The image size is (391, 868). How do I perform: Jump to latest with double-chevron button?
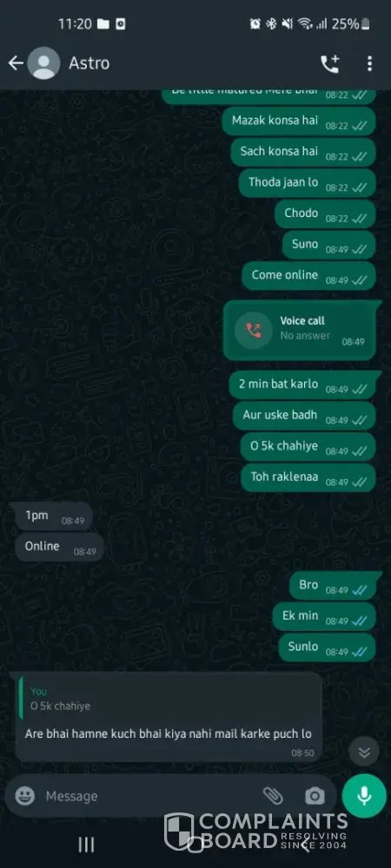tap(364, 752)
